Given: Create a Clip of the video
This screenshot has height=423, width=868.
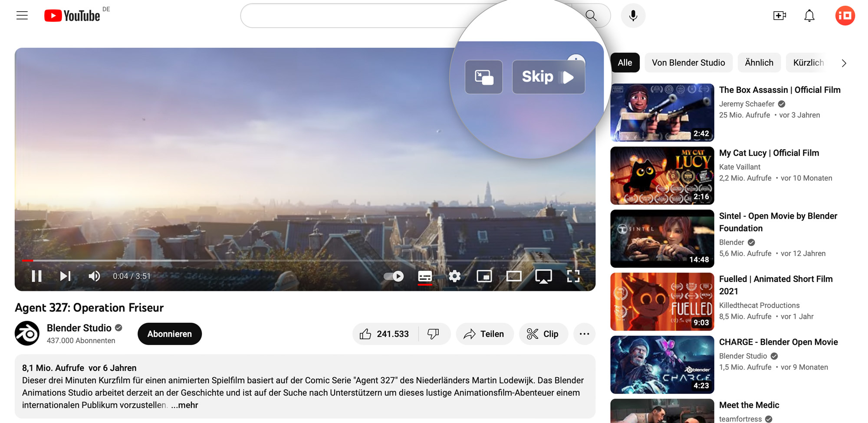Looking at the screenshot, I should 543,334.
